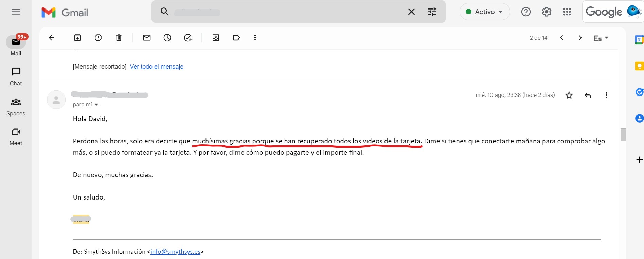Screen dimensions: 644x259
Task: Show search filter options
Action: [x=432, y=12]
